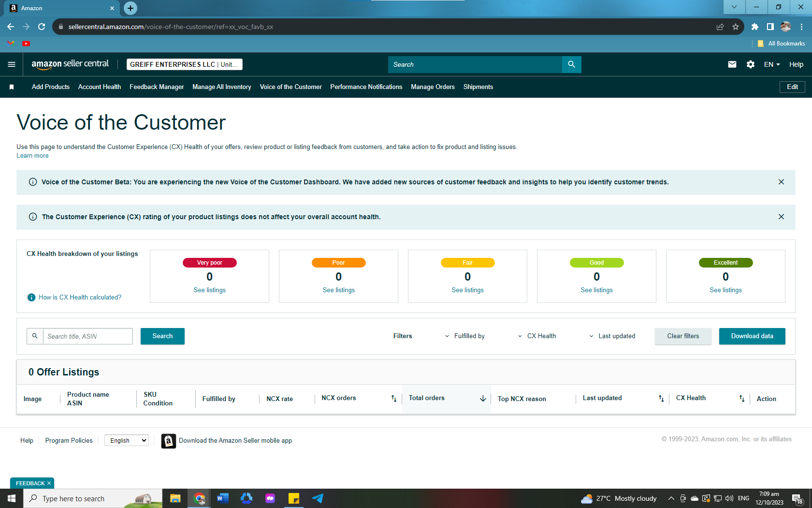Open the settings gear icon
Screen dimensions: 812x508
(751, 64)
